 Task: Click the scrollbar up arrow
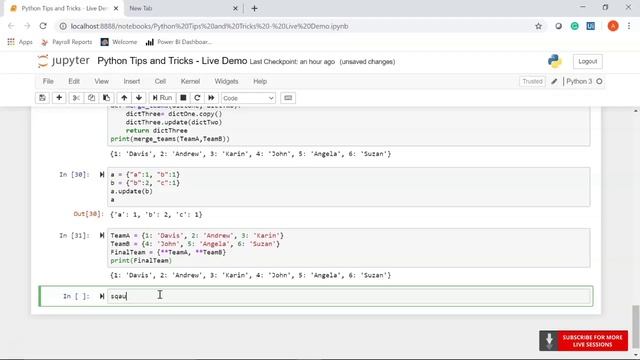(x=636, y=111)
